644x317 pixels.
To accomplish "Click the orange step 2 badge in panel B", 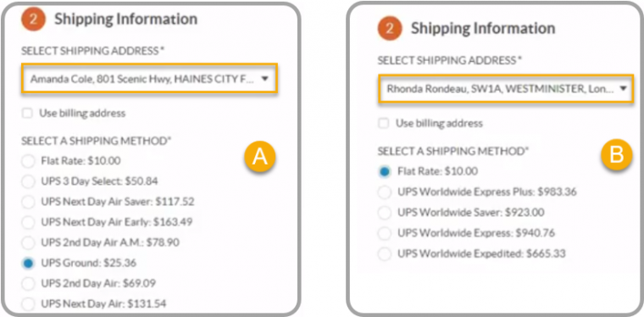I will [389, 28].
